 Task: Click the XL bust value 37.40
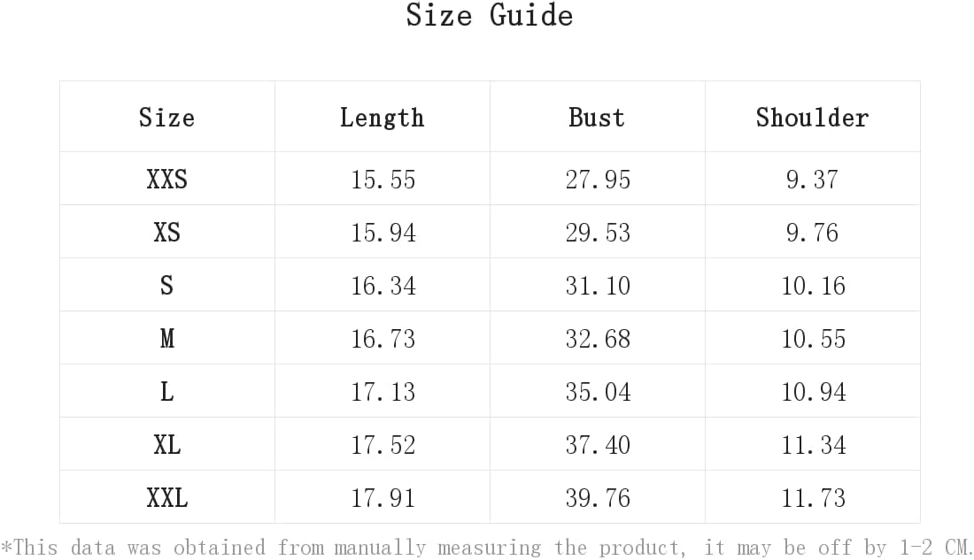598,445
